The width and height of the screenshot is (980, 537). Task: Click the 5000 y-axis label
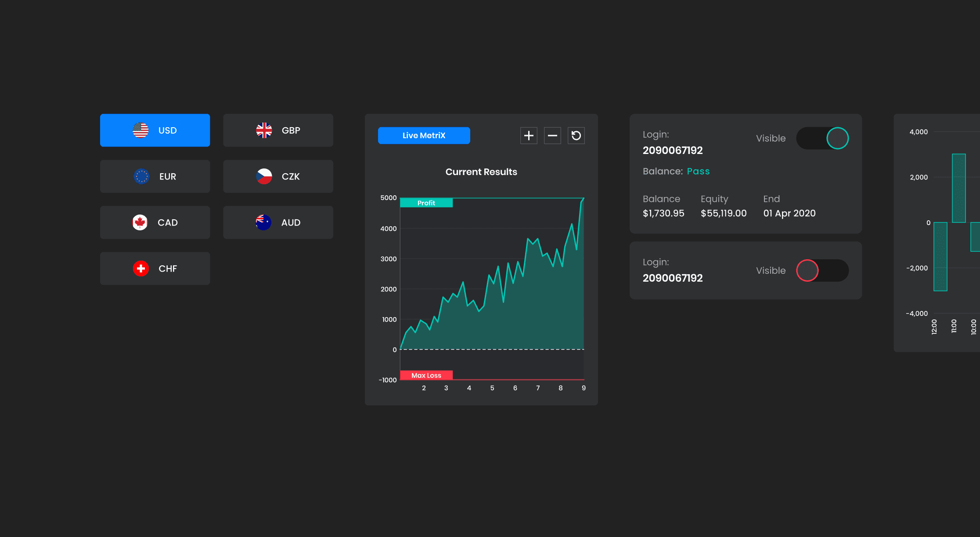(x=389, y=198)
